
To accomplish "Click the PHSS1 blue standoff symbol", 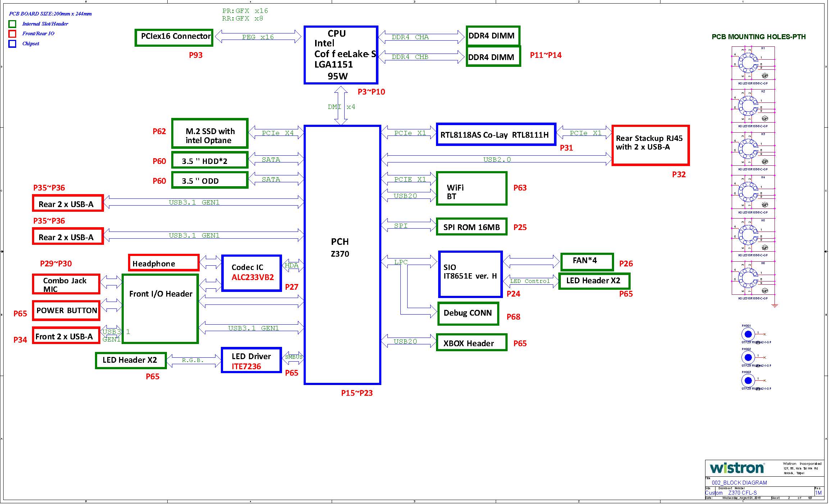I will click(748, 334).
